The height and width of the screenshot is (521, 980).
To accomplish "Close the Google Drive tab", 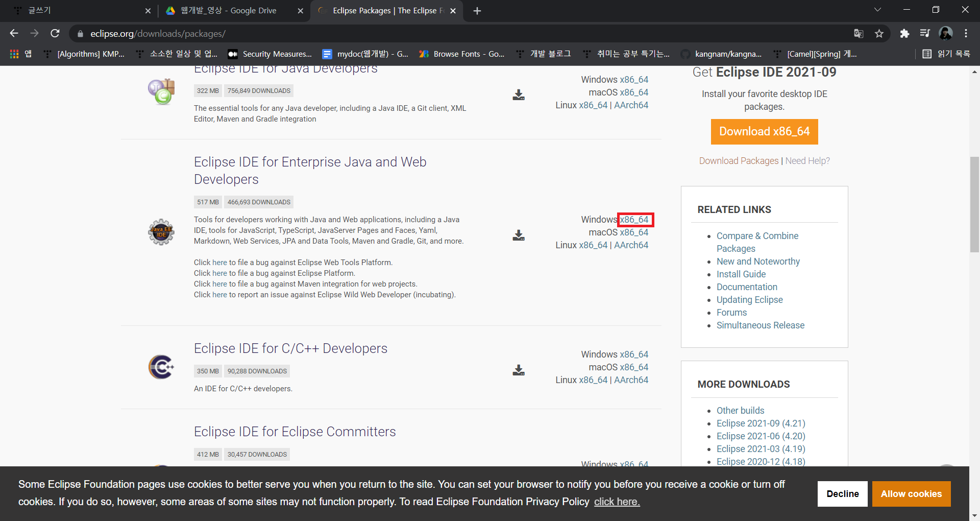I will point(300,11).
